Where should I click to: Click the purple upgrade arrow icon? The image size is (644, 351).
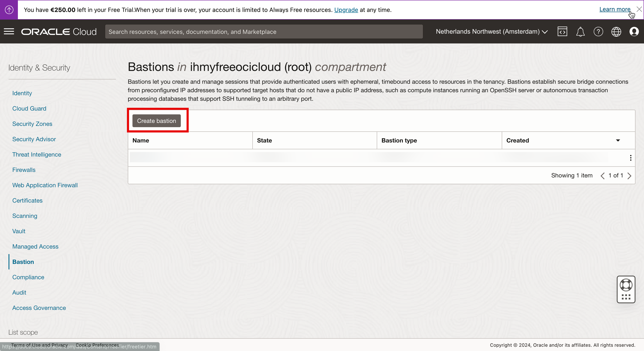pos(9,10)
